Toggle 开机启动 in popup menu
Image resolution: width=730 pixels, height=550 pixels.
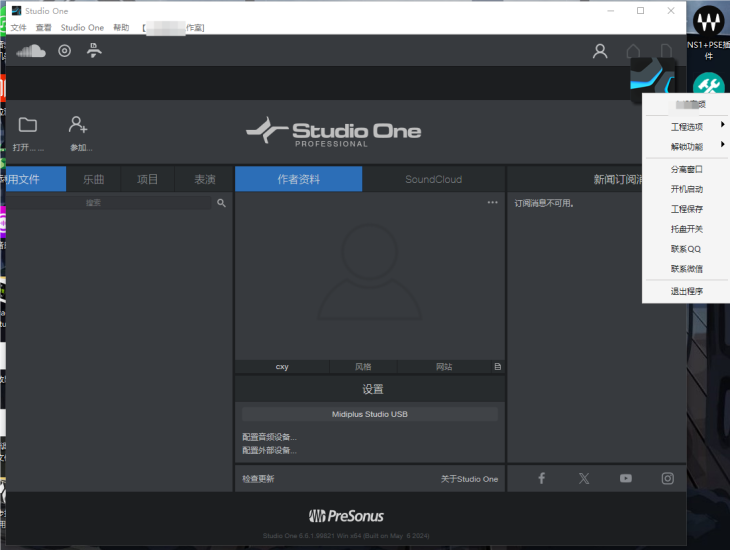(x=687, y=189)
